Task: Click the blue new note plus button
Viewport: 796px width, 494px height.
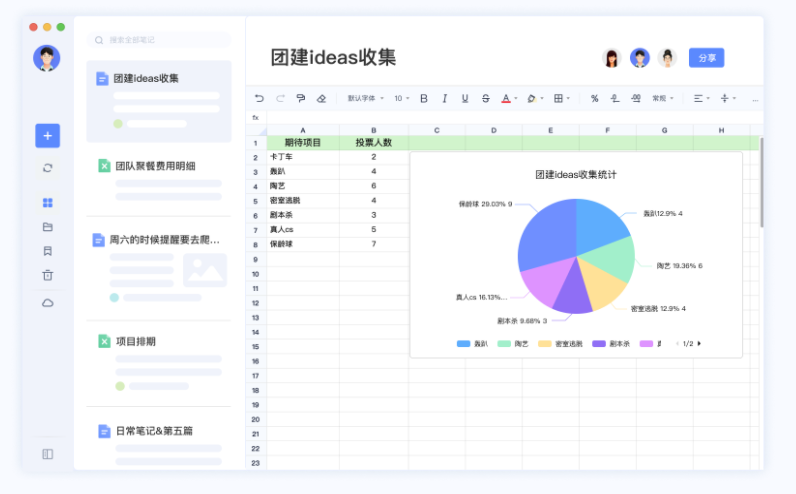Action: coord(48,136)
